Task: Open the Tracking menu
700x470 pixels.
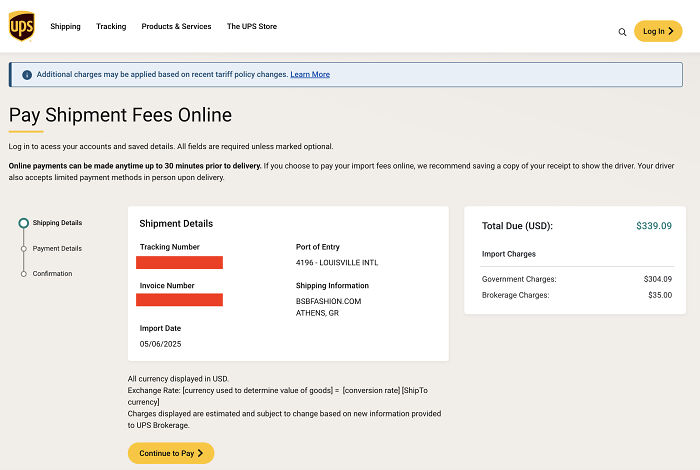Action: point(111,27)
